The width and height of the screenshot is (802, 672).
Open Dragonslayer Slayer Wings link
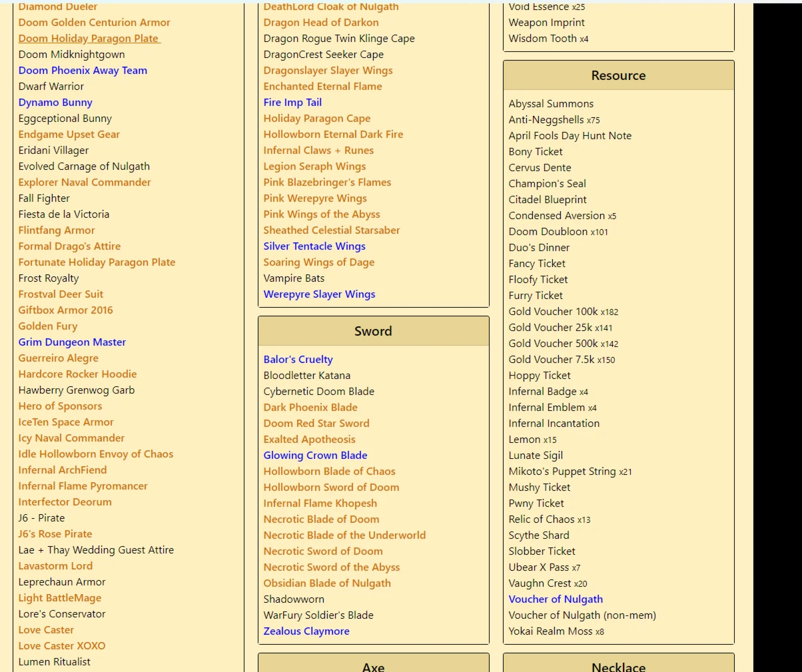click(328, 71)
